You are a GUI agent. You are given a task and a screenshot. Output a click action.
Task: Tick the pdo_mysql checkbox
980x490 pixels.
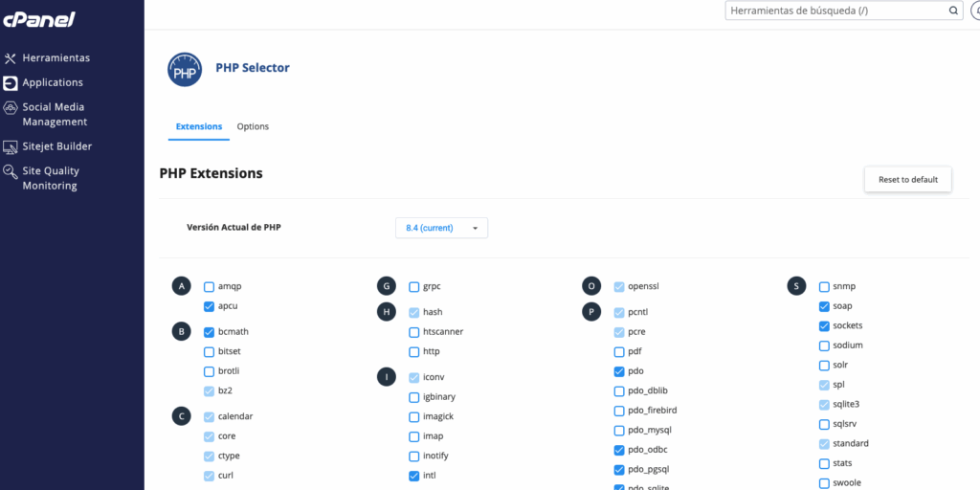pos(619,431)
